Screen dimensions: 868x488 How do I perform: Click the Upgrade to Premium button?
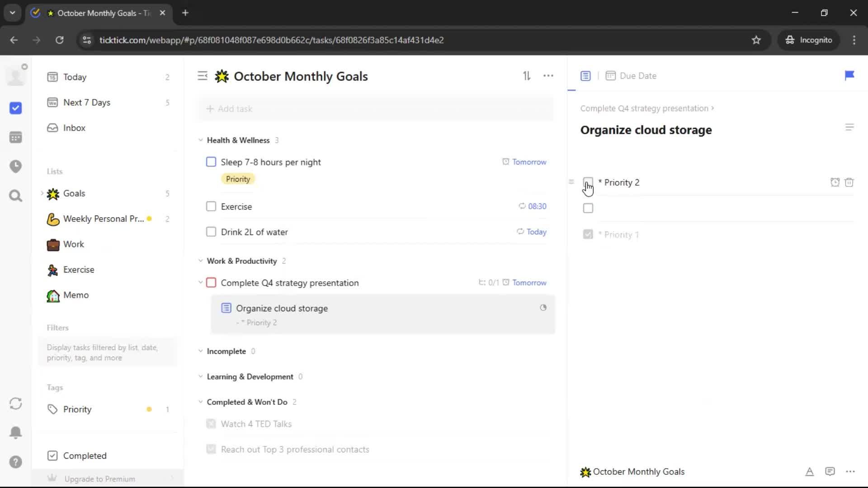click(x=99, y=479)
